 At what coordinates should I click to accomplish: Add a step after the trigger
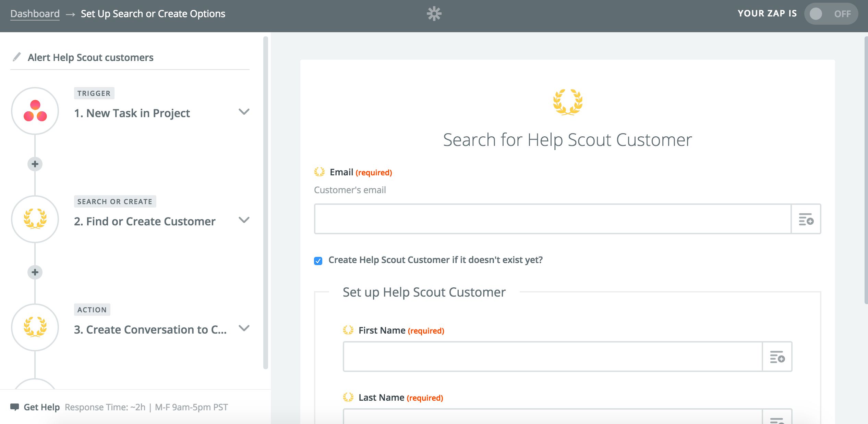click(35, 164)
